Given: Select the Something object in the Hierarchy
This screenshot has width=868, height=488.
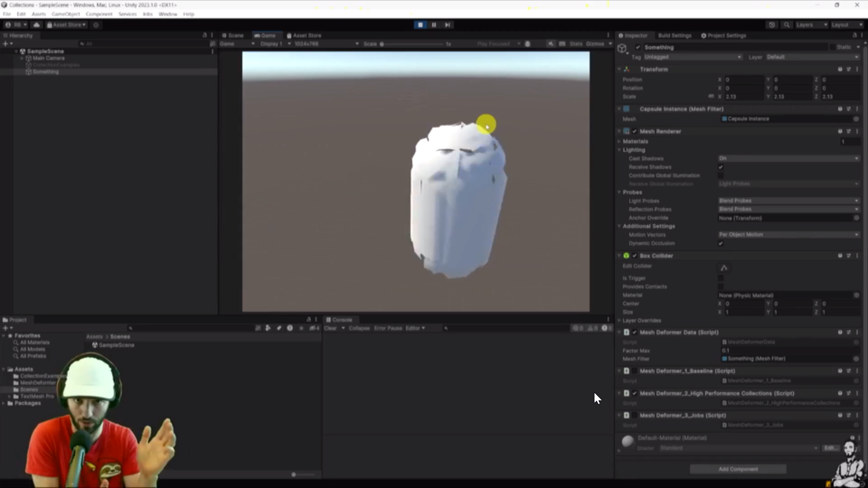Looking at the screenshot, I should tap(46, 72).
